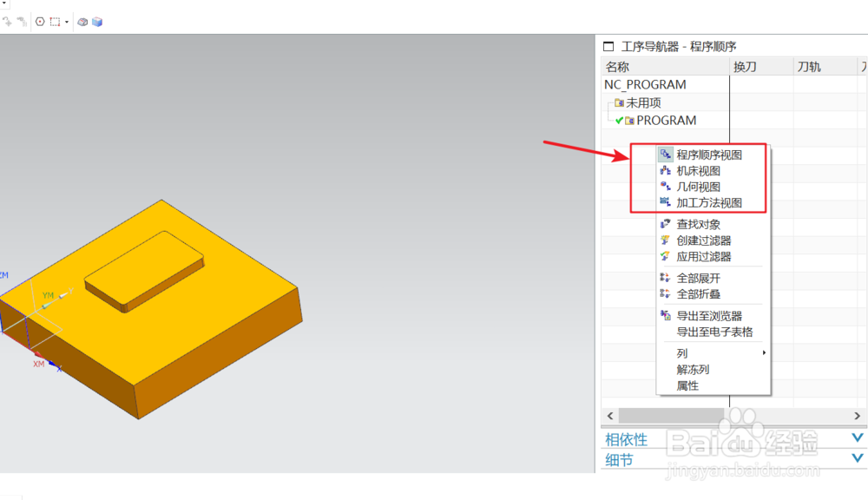Click the 查找对象 icon
The width and height of the screenshot is (868, 500).
tap(666, 224)
